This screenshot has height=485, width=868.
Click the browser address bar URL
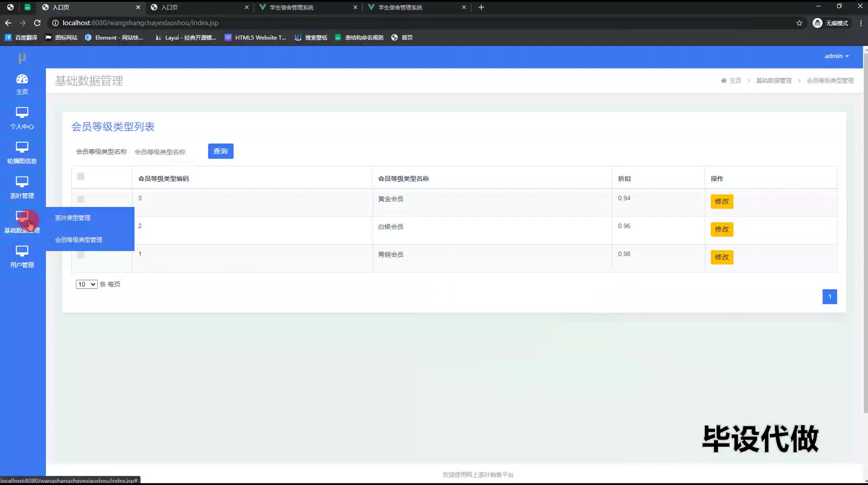click(141, 23)
